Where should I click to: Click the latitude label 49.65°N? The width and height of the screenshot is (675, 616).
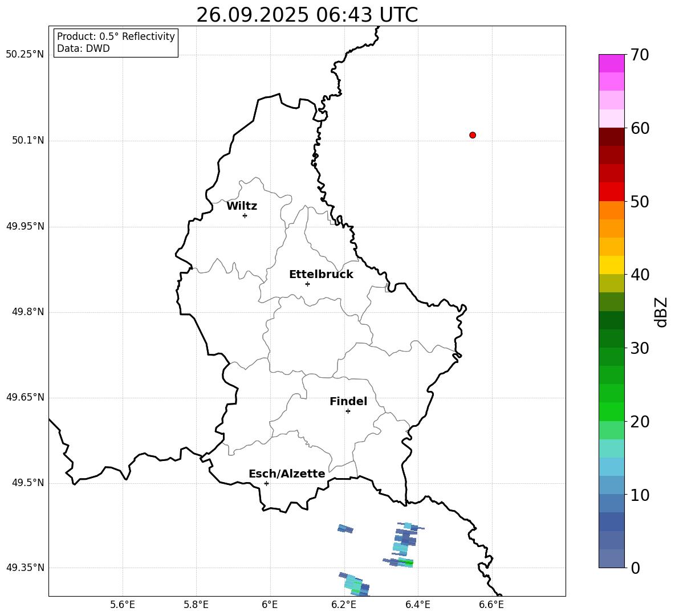pos(25,397)
